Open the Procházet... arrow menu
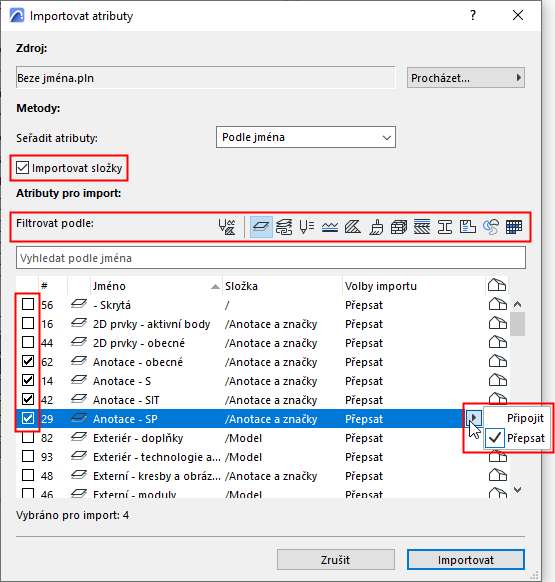Viewport: 555px width, 582px height. (518, 78)
